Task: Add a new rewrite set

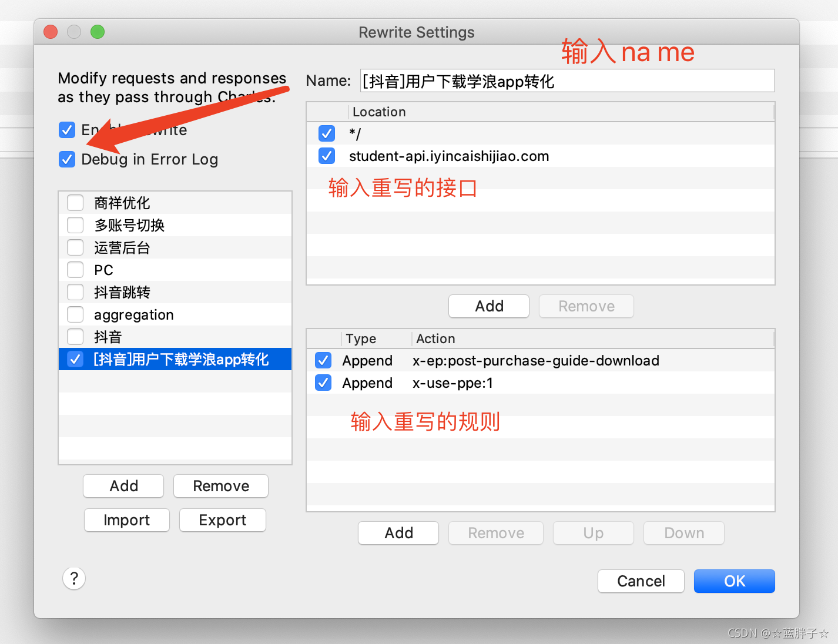Action: (123, 486)
